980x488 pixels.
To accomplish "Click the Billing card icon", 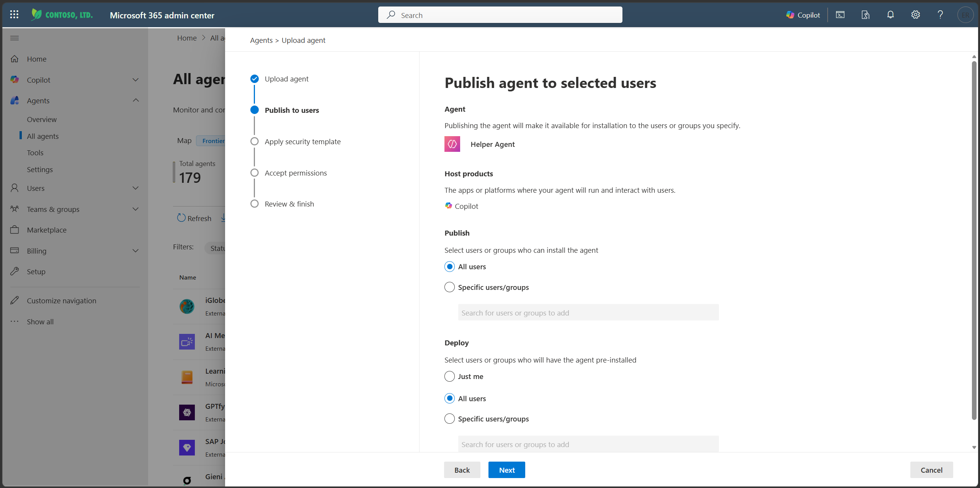I will pos(15,251).
